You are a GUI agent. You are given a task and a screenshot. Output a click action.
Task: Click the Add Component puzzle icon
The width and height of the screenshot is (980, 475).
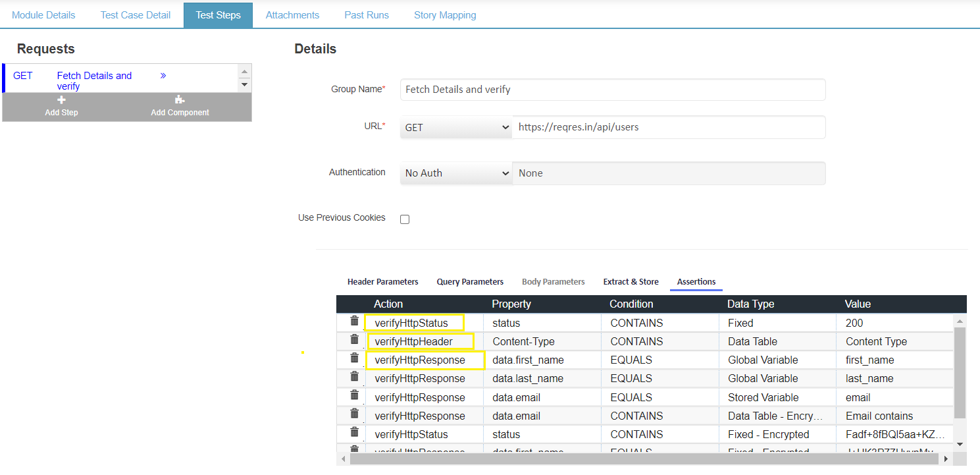tap(180, 100)
